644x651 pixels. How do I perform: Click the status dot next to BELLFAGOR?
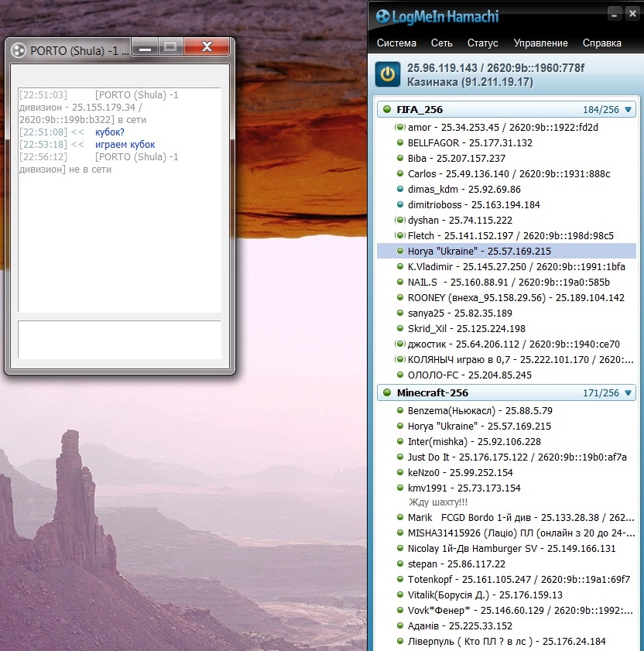400,142
